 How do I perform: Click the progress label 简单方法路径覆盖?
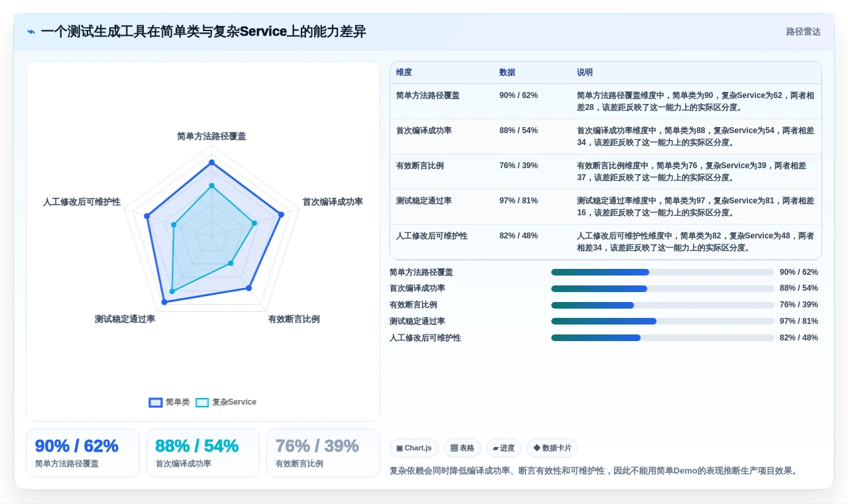421,272
